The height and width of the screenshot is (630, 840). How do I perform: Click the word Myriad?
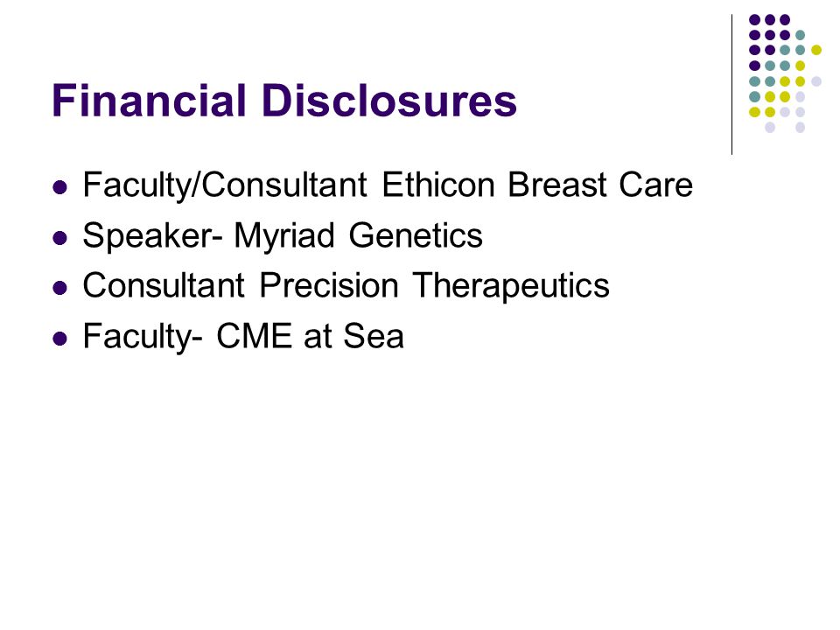click(x=283, y=235)
